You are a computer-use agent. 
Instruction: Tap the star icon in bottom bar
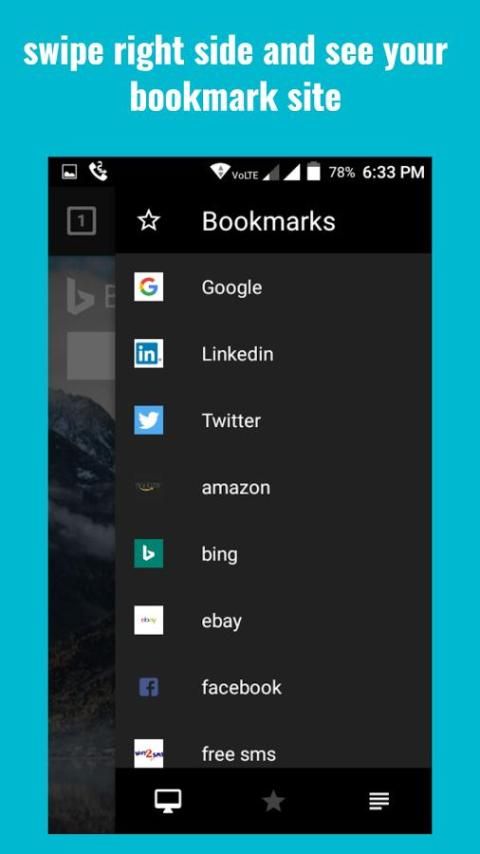(273, 801)
